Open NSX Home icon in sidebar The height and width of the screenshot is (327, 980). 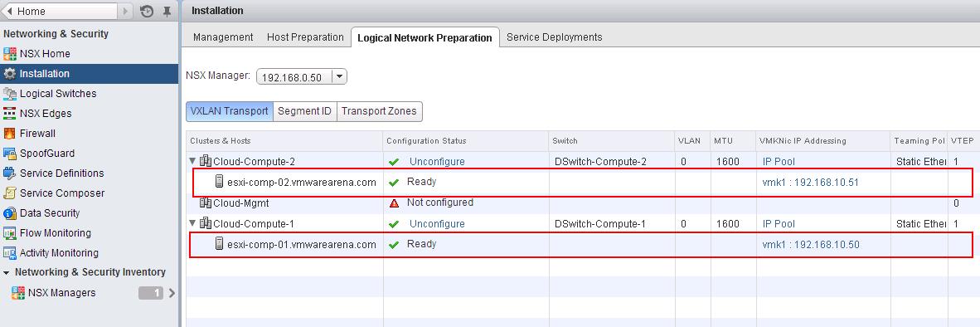click(10, 54)
